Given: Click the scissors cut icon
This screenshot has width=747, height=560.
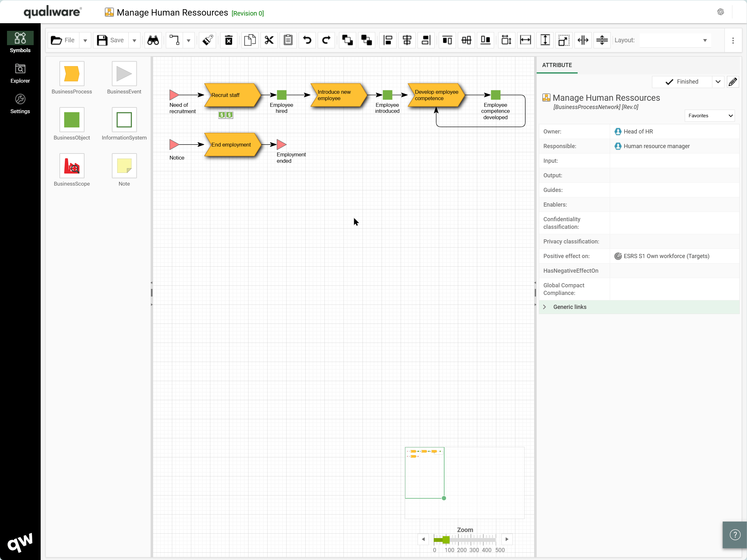Looking at the screenshot, I should pyautogui.click(x=269, y=40).
